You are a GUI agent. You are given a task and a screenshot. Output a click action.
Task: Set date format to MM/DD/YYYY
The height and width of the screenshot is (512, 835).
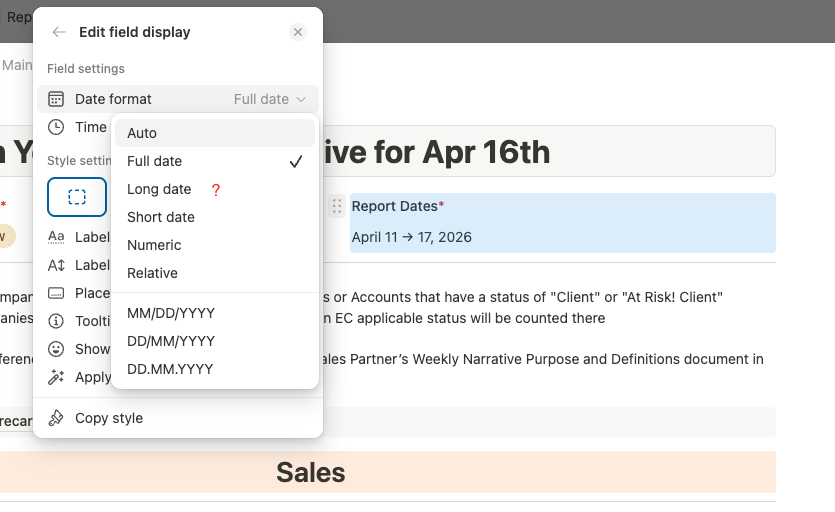pos(171,313)
